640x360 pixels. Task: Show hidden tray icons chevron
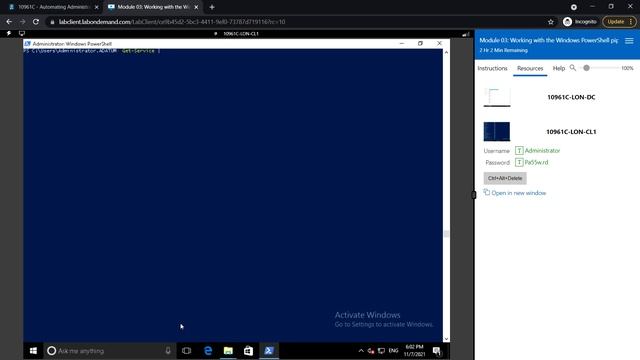pos(361,351)
